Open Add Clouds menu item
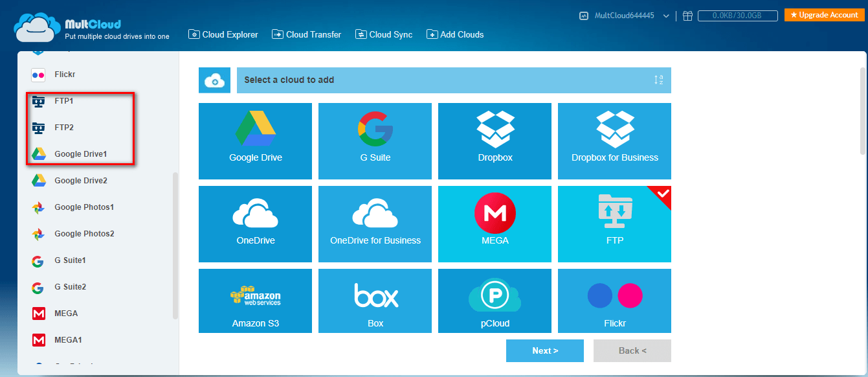This screenshot has width=868, height=377. tap(456, 34)
